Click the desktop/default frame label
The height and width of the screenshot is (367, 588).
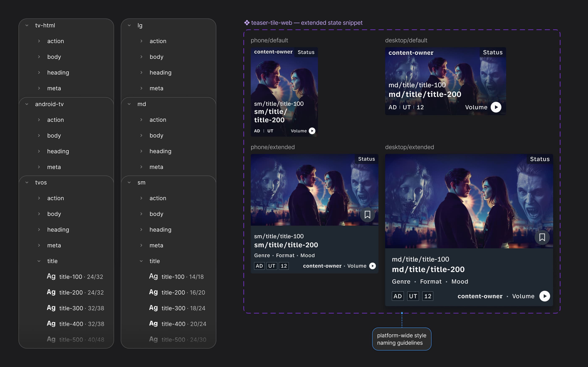point(406,40)
